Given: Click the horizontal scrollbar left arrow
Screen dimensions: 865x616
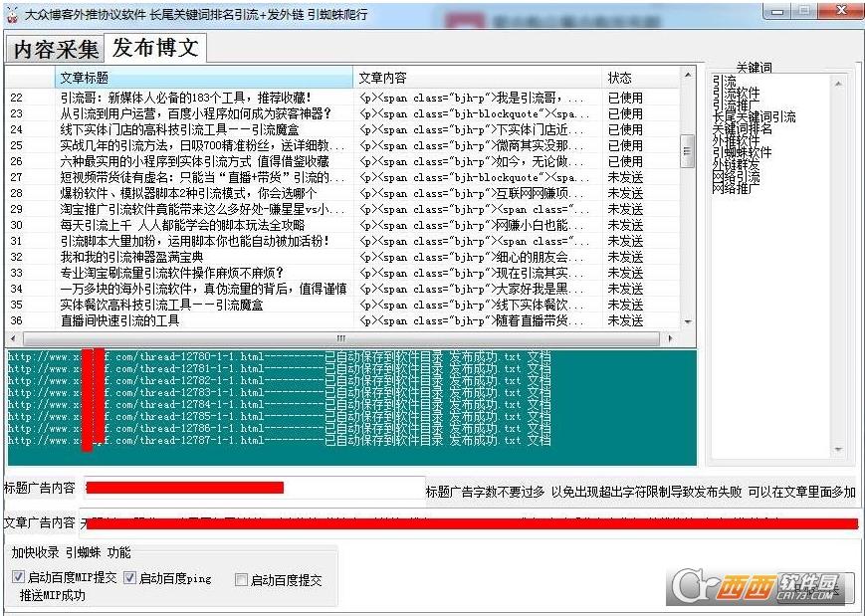Looking at the screenshot, I should [13, 338].
